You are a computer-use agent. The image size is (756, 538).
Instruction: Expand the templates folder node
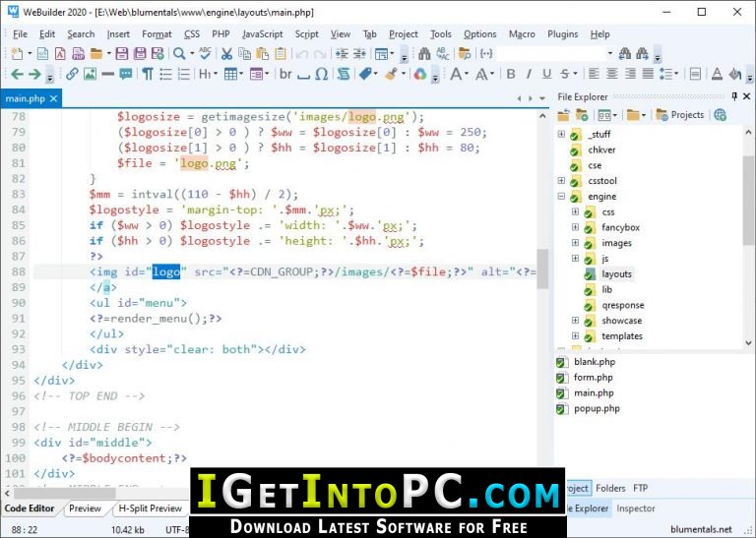pyautogui.click(x=575, y=335)
